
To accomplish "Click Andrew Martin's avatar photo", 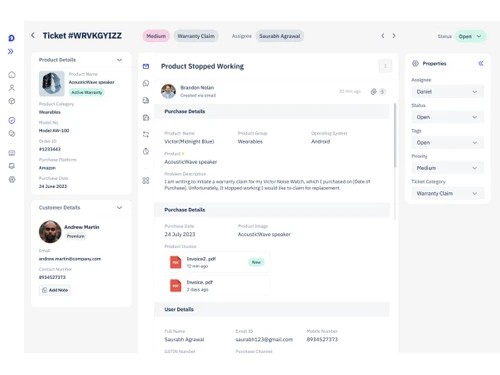I will point(50,231).
